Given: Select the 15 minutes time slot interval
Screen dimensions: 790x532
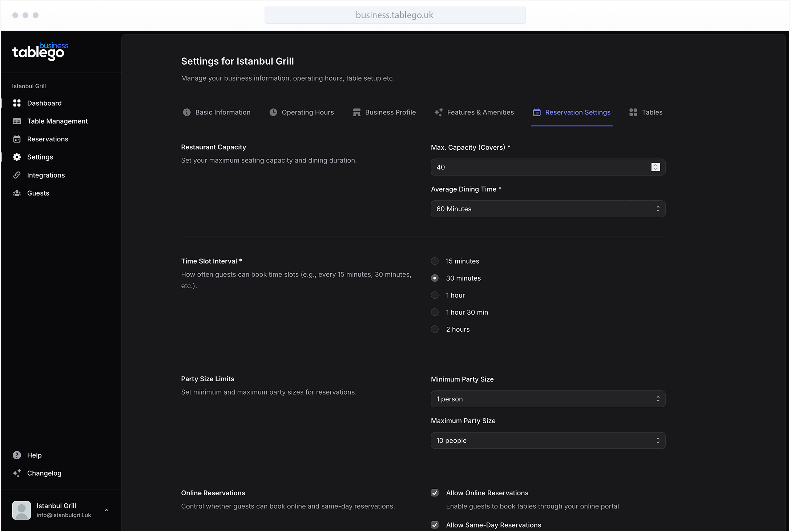Looking at the screenshot, I should pos(435,261).
